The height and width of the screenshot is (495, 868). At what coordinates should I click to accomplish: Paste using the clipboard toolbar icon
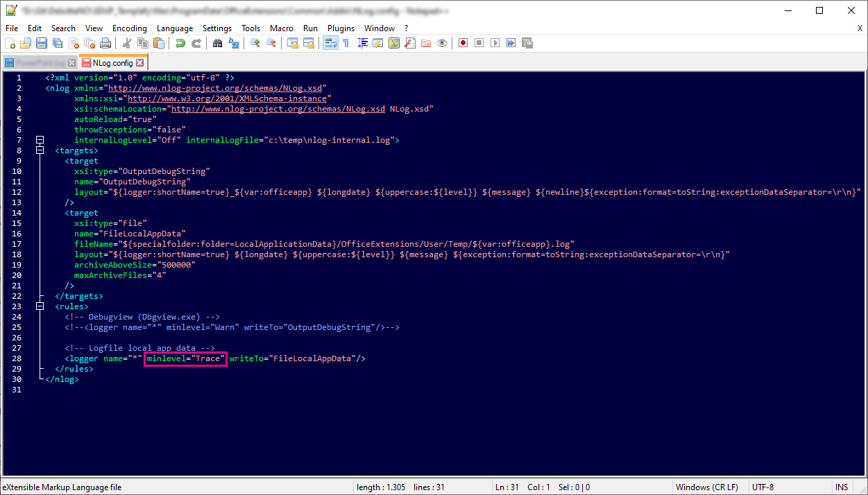[159, 43]
